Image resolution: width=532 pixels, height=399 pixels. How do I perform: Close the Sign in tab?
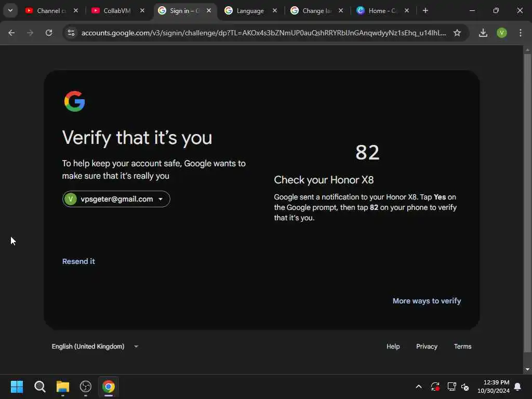click(x=209, y=10)
